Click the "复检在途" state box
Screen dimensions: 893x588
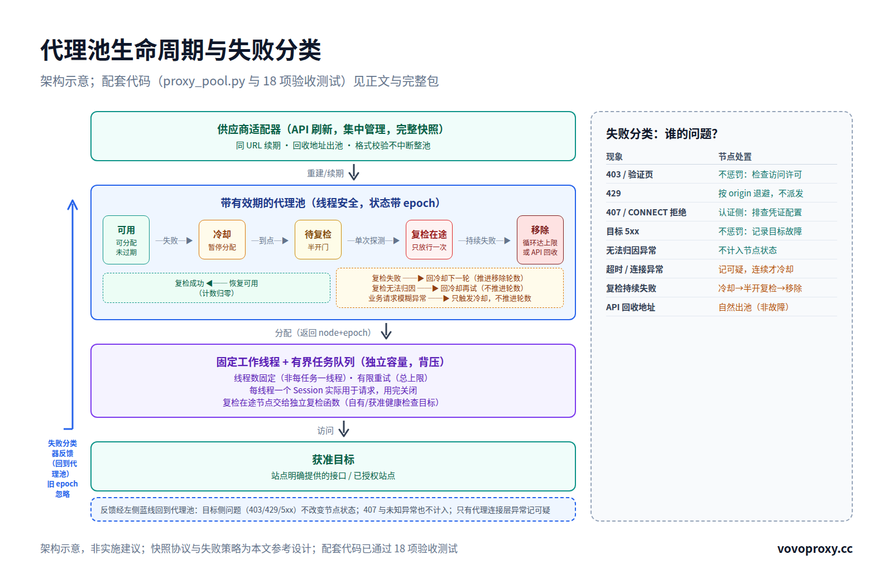(x=429, y=240)
